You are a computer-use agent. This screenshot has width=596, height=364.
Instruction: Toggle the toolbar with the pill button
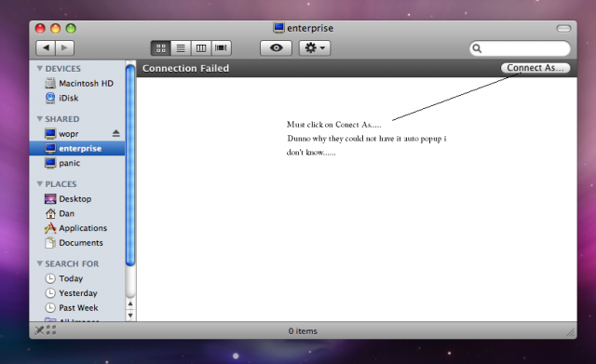(x=563, y=29)
